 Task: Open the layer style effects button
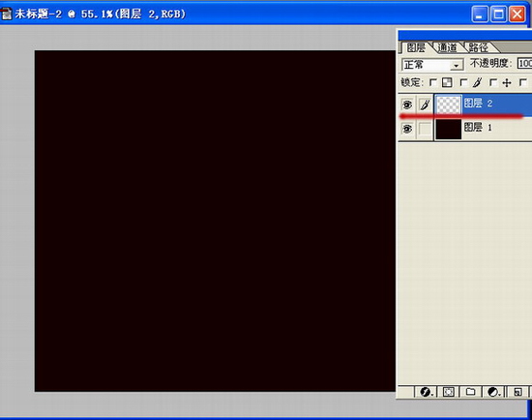point(426,392)
